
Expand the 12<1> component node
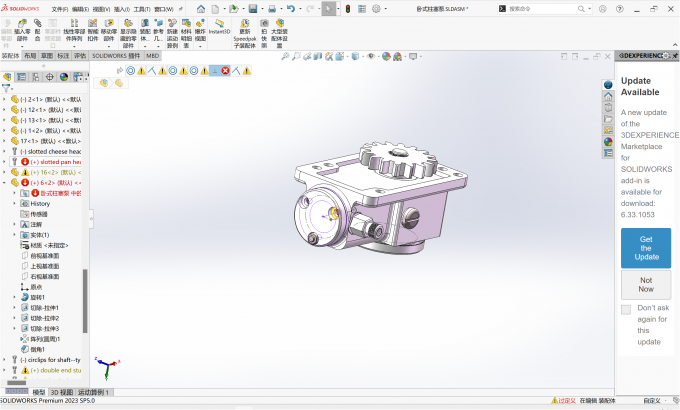pyautogui.click(x=4, y=110)
